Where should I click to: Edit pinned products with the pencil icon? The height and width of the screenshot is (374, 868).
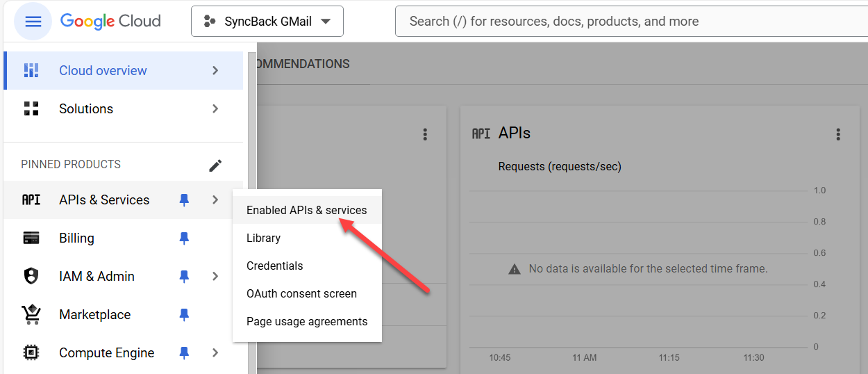(215, 165)
